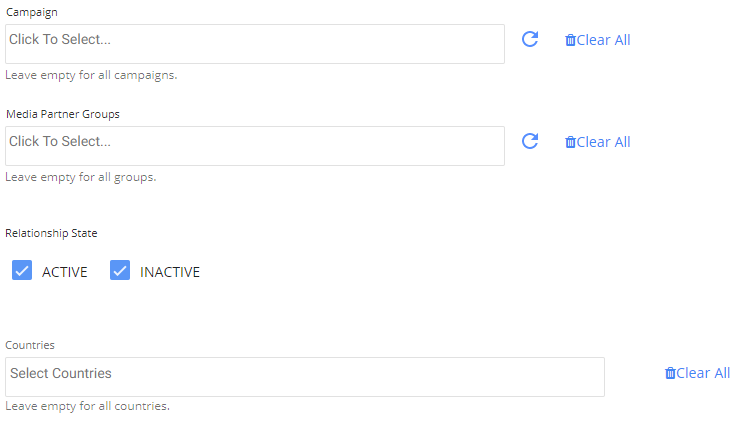The image size is (752, 438).
Task: Expand the Media Partner Groups dropdown
Action: coord(255,146)
